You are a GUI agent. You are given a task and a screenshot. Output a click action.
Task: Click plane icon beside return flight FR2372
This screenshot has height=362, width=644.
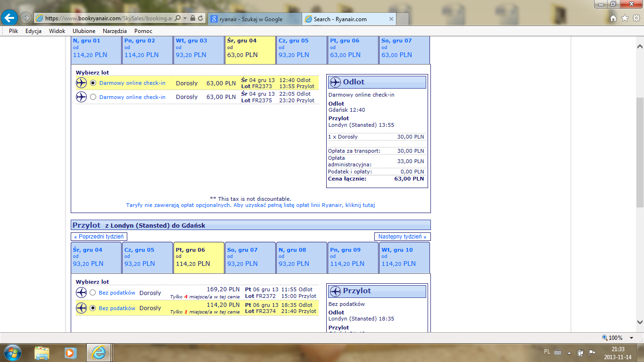[x=81, y=293]
